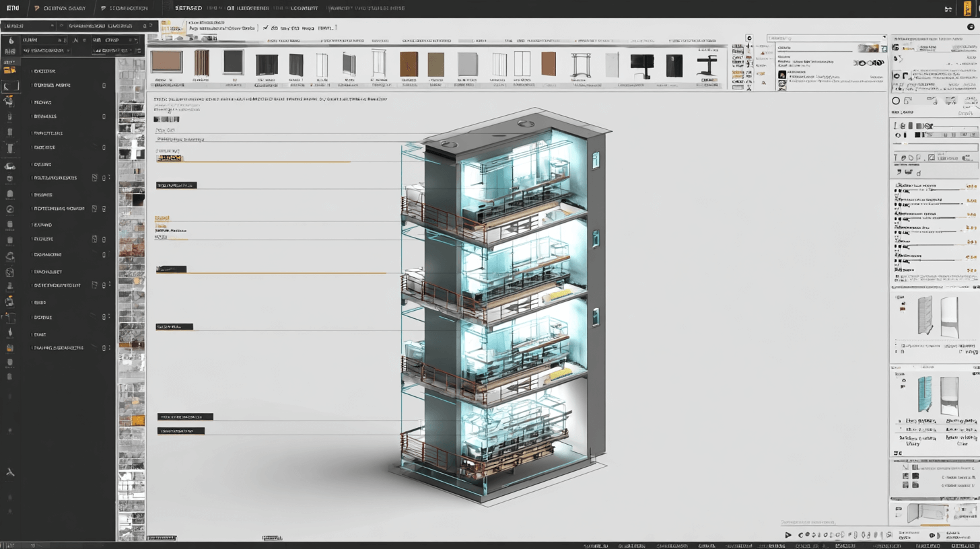
Task: Toggle the checkmark in the top options bar
Action: 266,28
